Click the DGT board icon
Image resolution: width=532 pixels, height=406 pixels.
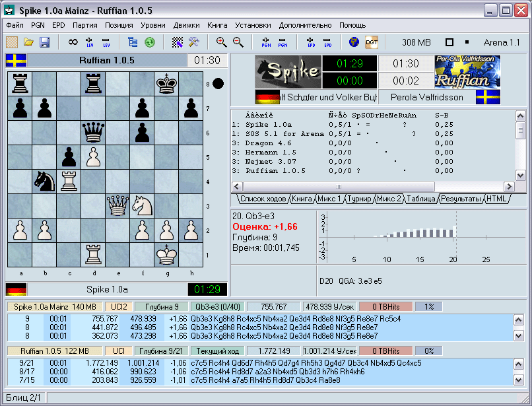pos(372,42)
